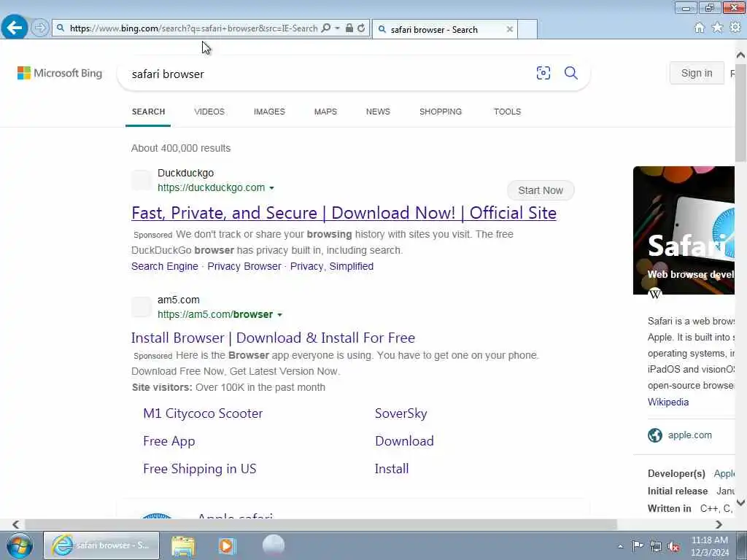Image resolution: width=747 pixels, height=560 pixels.
Task: Expand the am5.com/browser URL dropdown arrow
Action: click(x=279, y=315)
